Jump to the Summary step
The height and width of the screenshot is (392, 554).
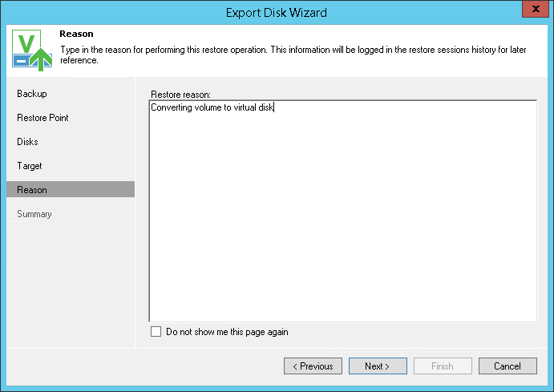click(34, 214)
